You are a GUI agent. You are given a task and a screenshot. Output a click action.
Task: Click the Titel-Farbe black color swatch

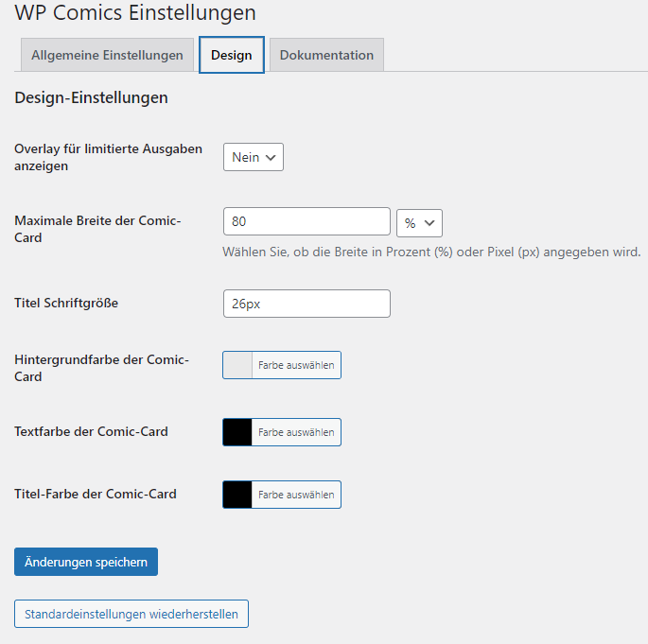237,495
